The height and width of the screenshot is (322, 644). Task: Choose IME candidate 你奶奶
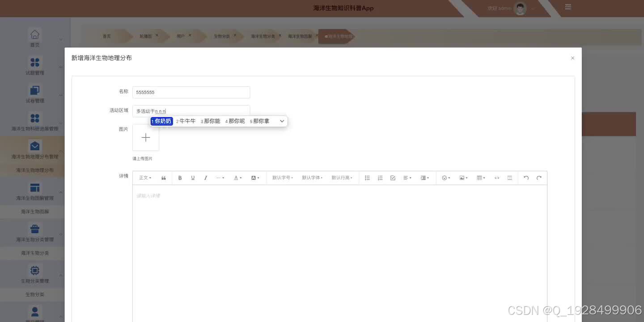[161, 121]
